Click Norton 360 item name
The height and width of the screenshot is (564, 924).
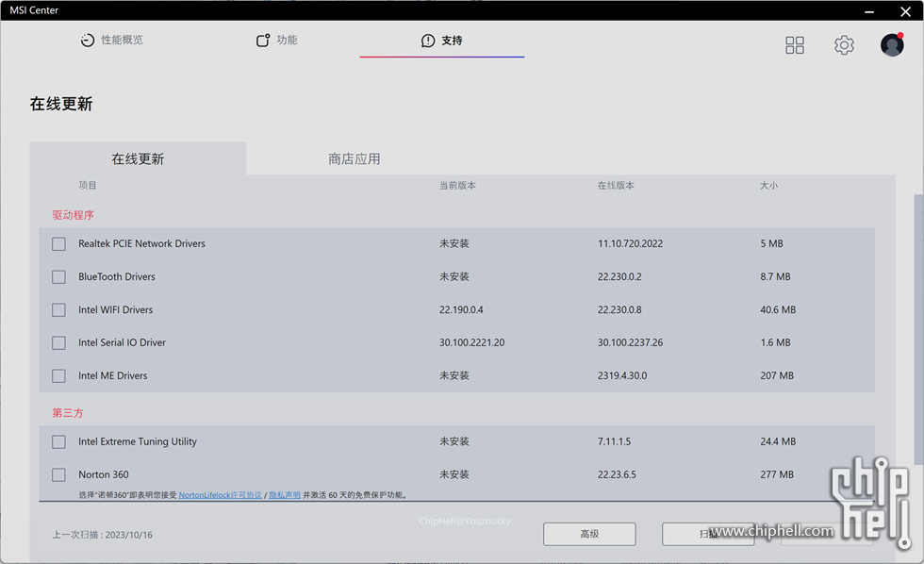[x=104, y=474]
